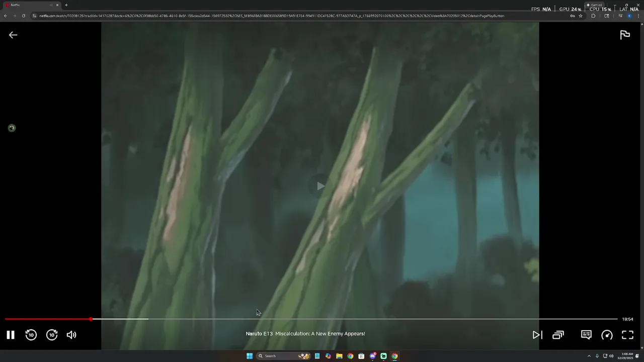Open Copilot from the taskbar
This screenshot has height=362, width=644.
328,356
